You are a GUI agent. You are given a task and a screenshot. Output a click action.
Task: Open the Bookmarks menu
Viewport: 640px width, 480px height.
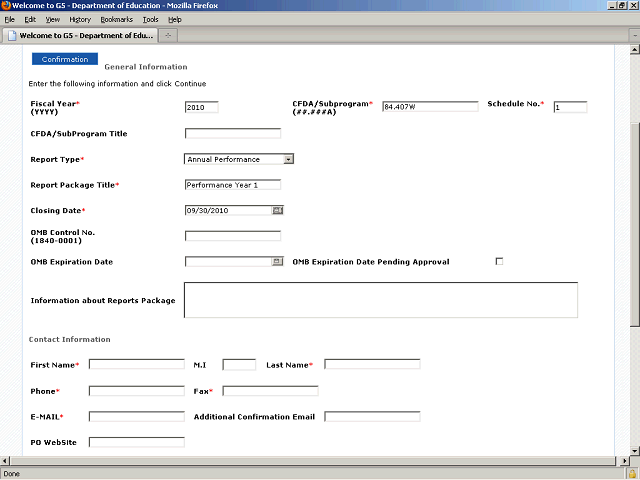click(117, 20)
